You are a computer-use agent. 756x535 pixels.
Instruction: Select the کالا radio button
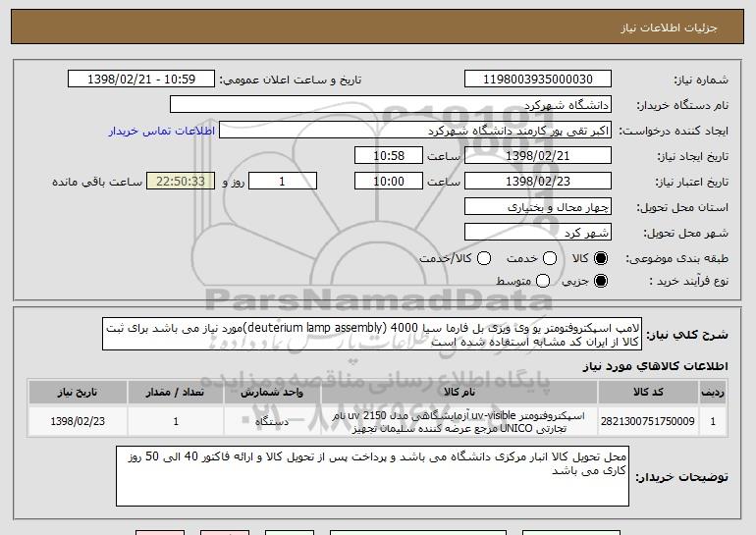pos(600,258)
